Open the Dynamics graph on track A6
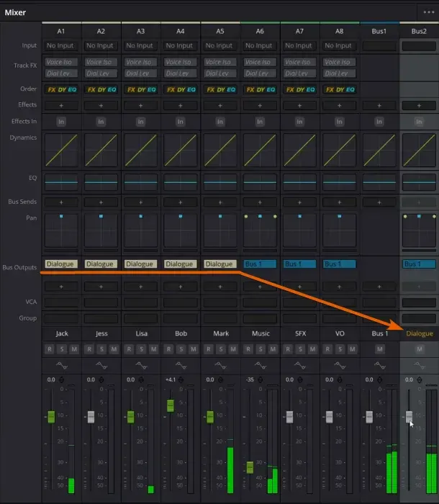Viewport: 439px width, 504px height. coord(260,150)
